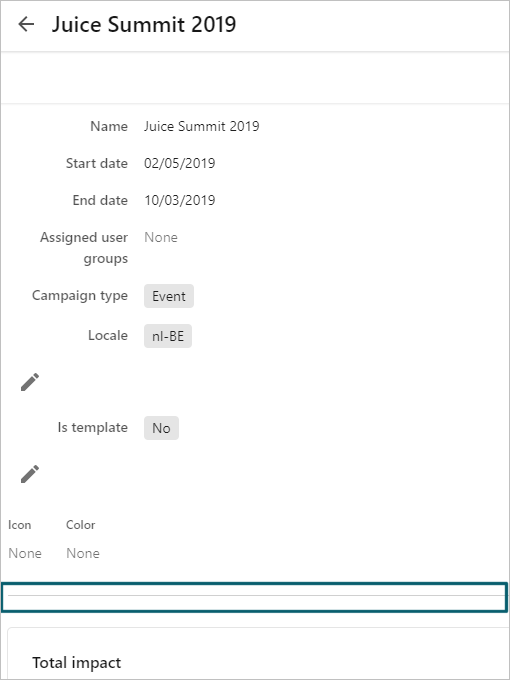Edit campaign details with the upper pencil icon

pos(30,382)
